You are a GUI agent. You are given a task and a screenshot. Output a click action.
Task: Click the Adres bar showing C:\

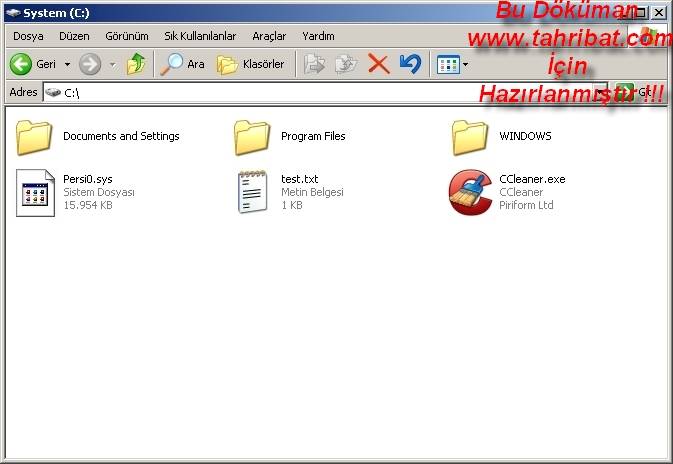click(x=325, y=92)
